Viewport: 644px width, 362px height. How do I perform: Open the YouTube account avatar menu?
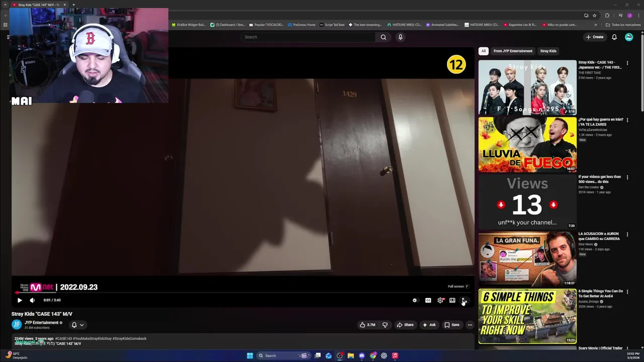coord(629,37)
